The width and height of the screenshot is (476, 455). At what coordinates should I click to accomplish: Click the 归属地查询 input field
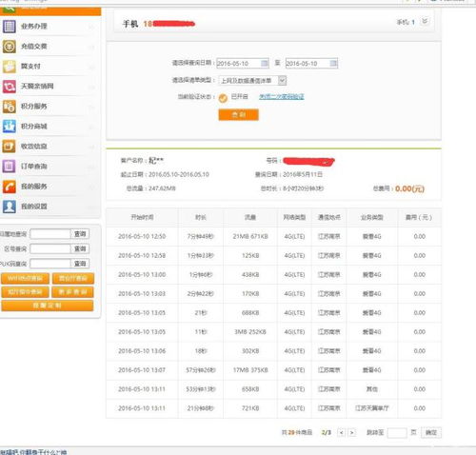pos(50,234)
